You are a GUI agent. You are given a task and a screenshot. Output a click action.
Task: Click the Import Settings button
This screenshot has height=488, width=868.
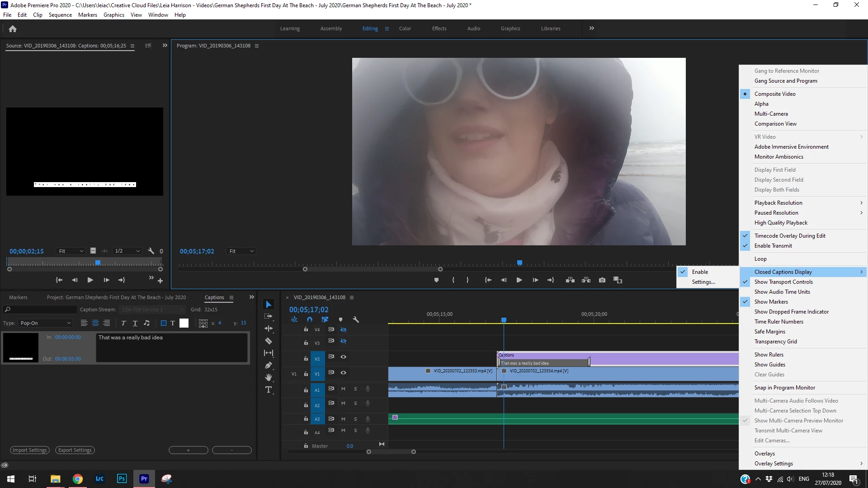tap(30, 450)
